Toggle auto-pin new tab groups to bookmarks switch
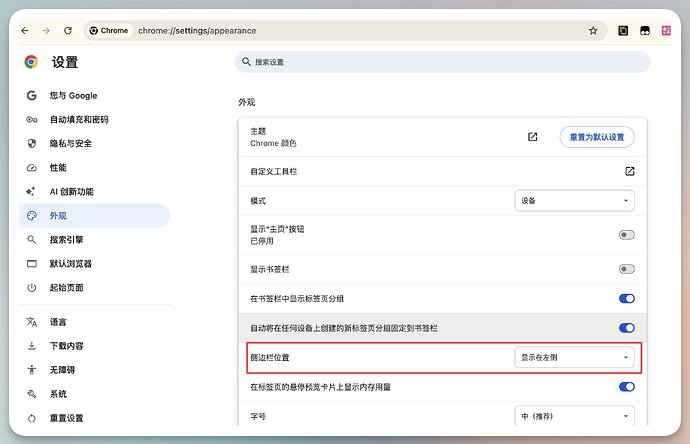690x444 pixels. coord(627,328)
